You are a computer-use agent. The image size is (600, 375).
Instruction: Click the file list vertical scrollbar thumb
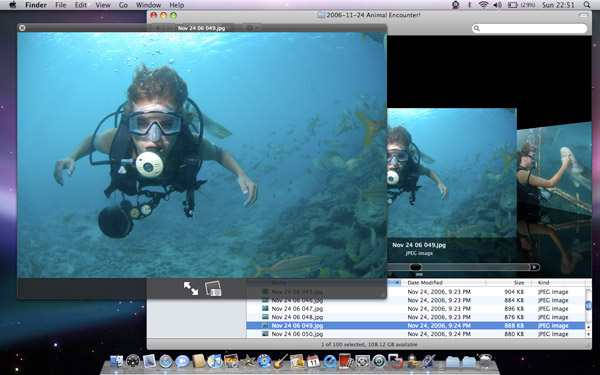(589, 306)
